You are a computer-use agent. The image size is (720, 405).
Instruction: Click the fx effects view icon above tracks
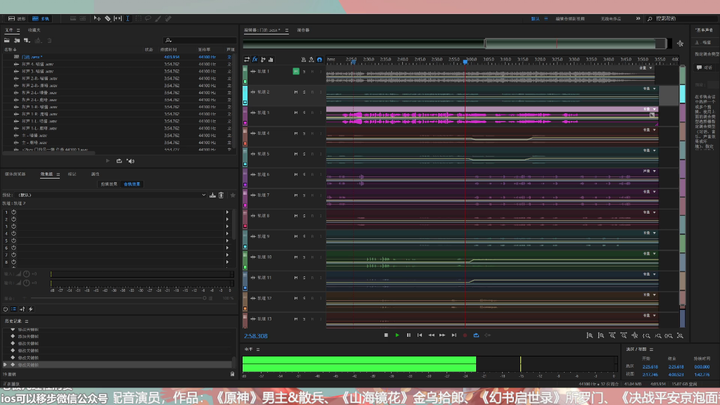click(255, 59)
